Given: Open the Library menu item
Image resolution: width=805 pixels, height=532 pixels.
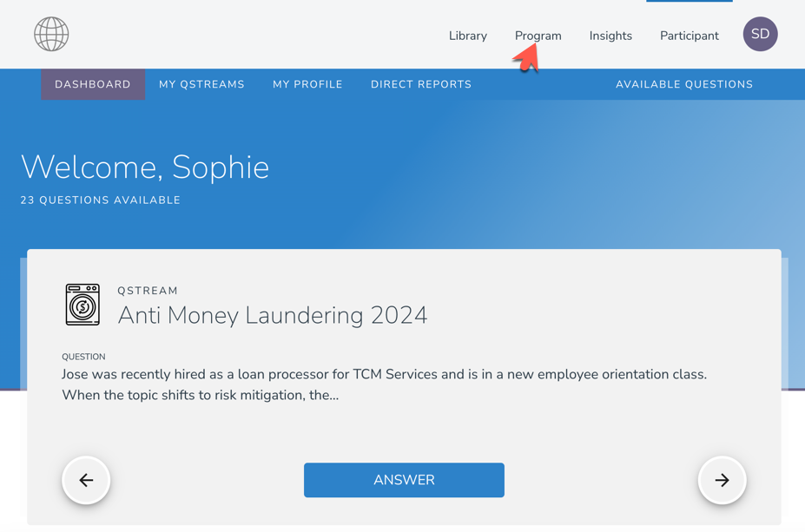Looking at the screenshot, I should tap(468, 36).
